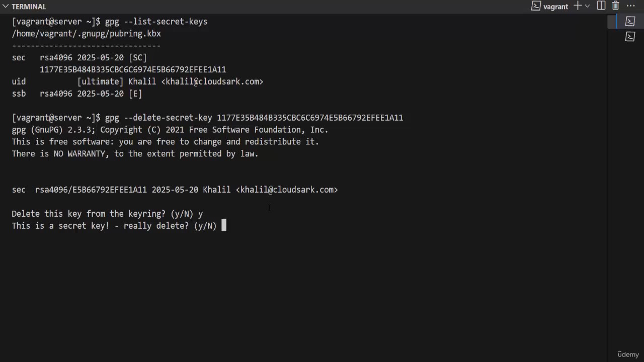Collapse the TERMINAL panel chevron

click(x=6, y=7)
